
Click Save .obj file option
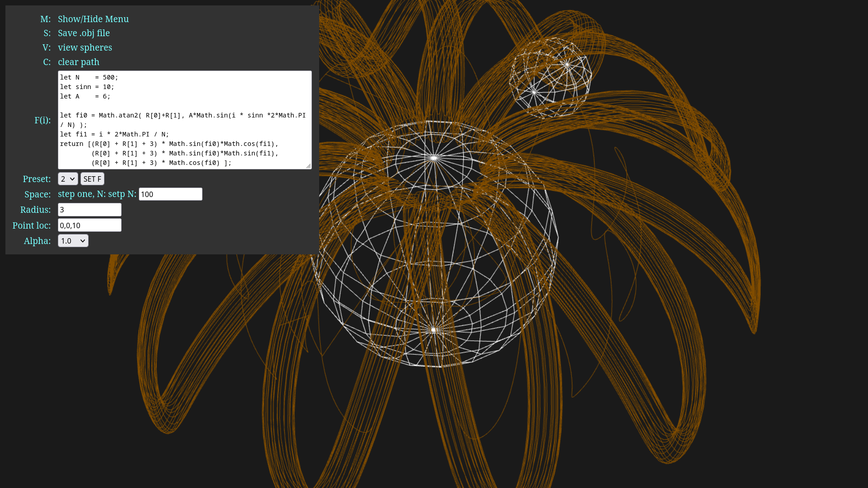[84, 33]
